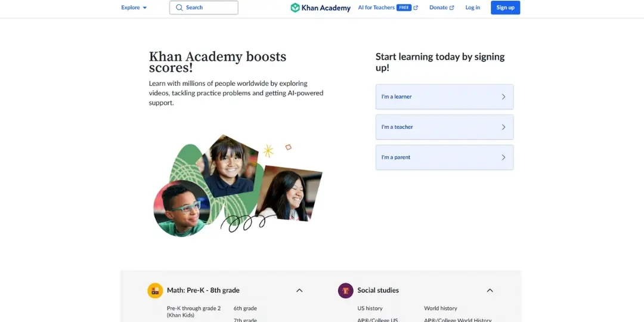Screen dimensions: 644x322
Task: Click the external link icon beside Donate
Action: click(x=452, y=7)
